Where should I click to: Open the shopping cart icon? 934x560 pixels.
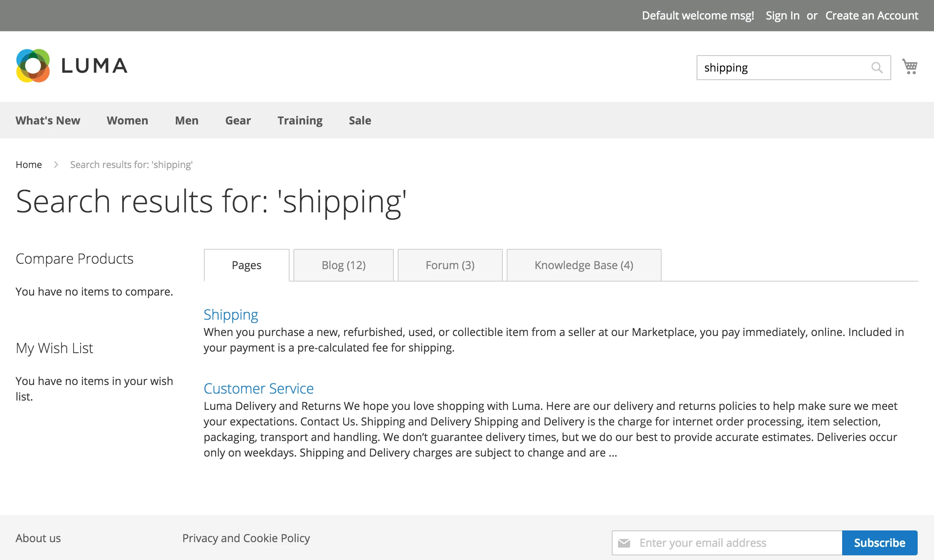click(x=910, y=67)
